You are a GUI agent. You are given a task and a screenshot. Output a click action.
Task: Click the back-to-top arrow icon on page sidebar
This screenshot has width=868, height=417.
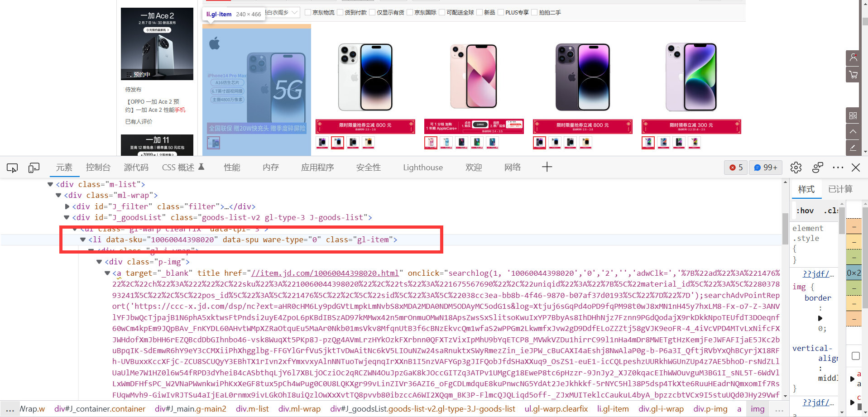(x=853, y=132)
